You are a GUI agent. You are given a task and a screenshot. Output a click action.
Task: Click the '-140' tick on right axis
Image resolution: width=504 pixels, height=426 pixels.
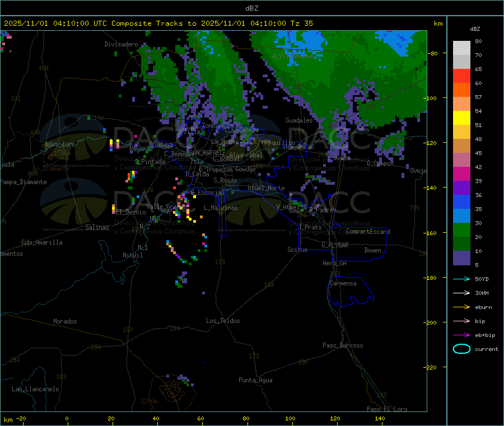(x=431, y=188)
